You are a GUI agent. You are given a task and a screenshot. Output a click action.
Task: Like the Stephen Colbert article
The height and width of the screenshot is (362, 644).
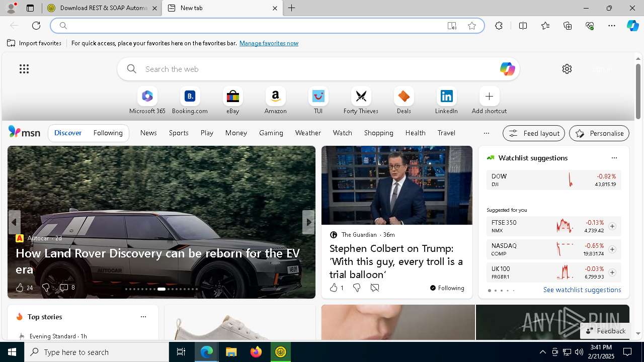(336, 288)
